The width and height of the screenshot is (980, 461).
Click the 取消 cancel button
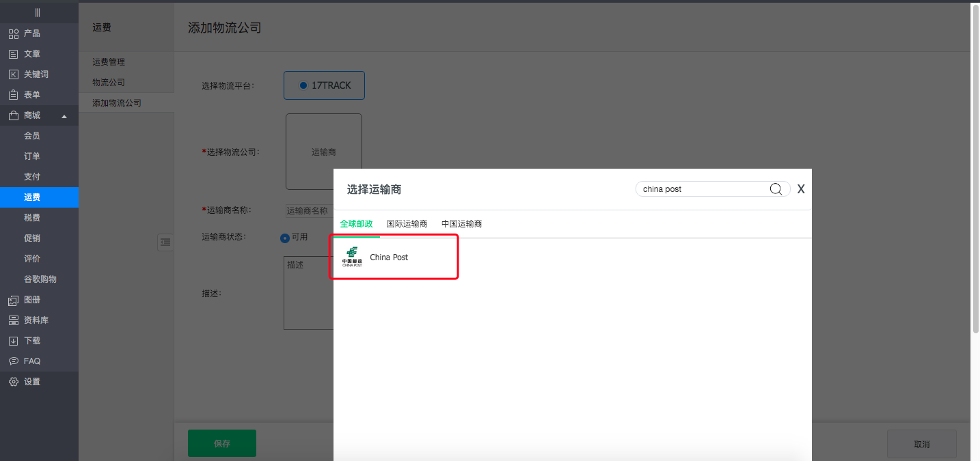coord(922,444)
